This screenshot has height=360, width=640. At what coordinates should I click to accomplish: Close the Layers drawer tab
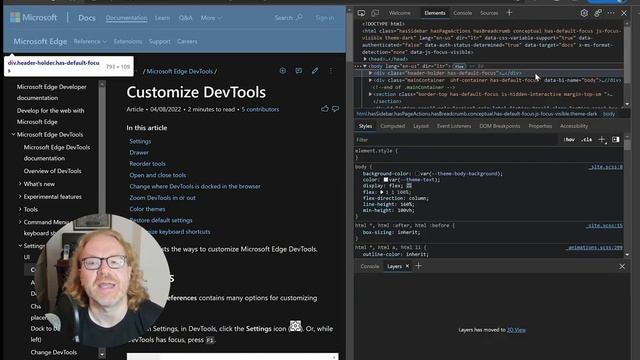point(407,266)
